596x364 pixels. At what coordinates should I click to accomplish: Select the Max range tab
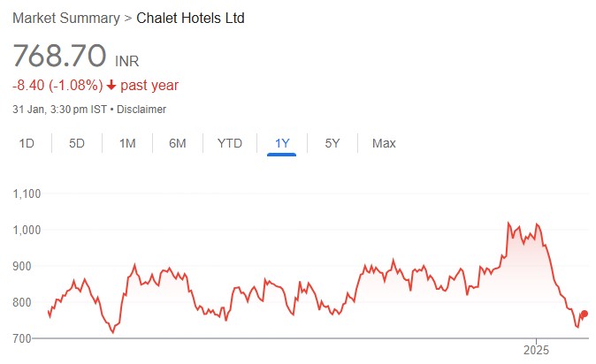pos(384,143)
